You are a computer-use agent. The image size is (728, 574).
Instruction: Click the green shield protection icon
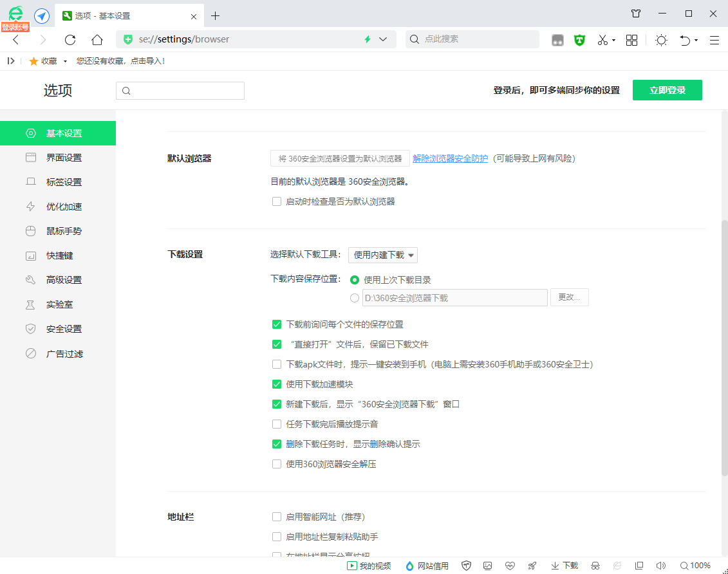click(x=579, y=40)
